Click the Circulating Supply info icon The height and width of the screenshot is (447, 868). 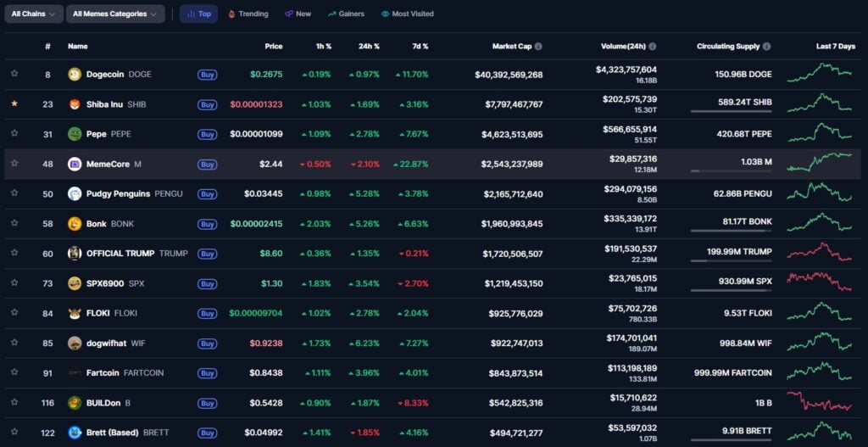(766, 47)
